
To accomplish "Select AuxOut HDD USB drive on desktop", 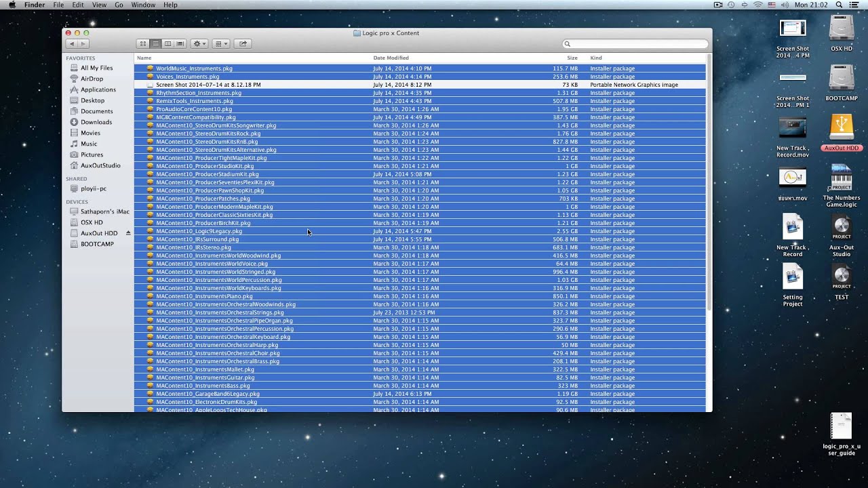I will point(842,132).
